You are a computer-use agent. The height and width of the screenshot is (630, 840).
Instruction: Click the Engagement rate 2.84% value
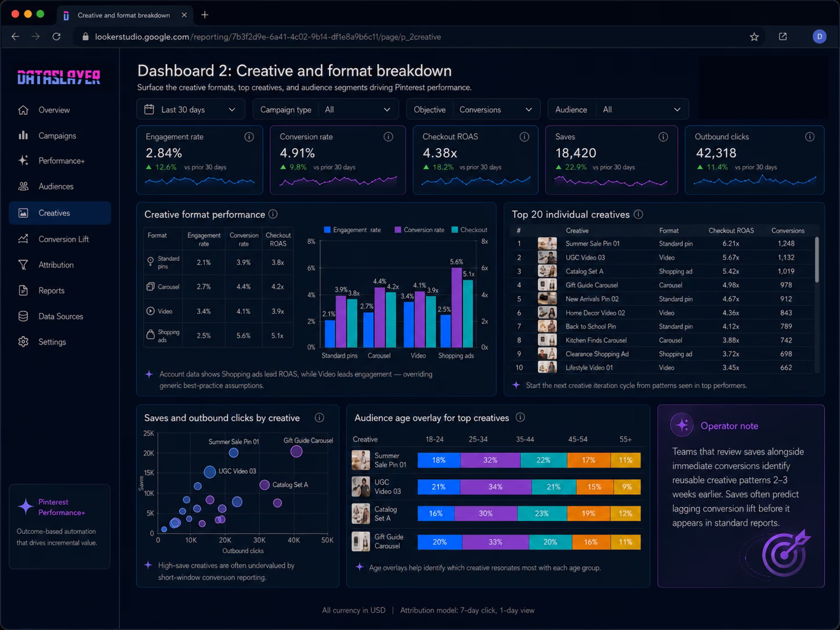164,153
